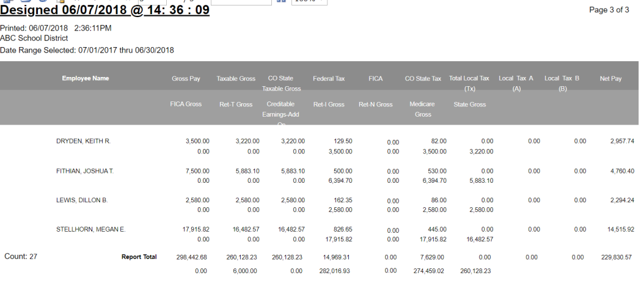Click the Ret-I Gross sub-header
The image size is (644, 286).
point(329,105)
